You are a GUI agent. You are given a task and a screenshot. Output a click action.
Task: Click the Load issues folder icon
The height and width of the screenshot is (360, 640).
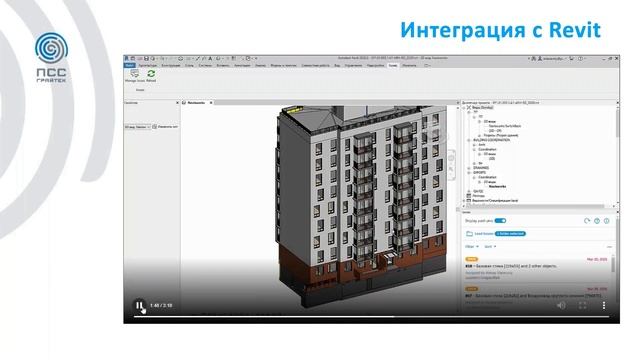pos(469,234)
